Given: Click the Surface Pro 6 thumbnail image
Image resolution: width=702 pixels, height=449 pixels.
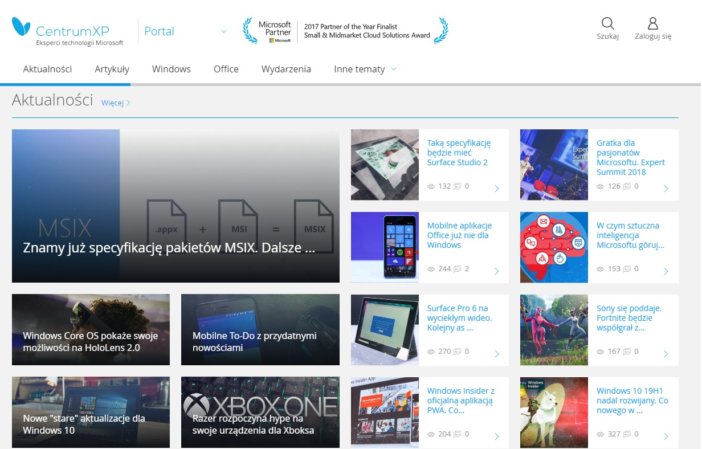Looking at the screenshot, I should pyautogui.click(x=385, y=330).
